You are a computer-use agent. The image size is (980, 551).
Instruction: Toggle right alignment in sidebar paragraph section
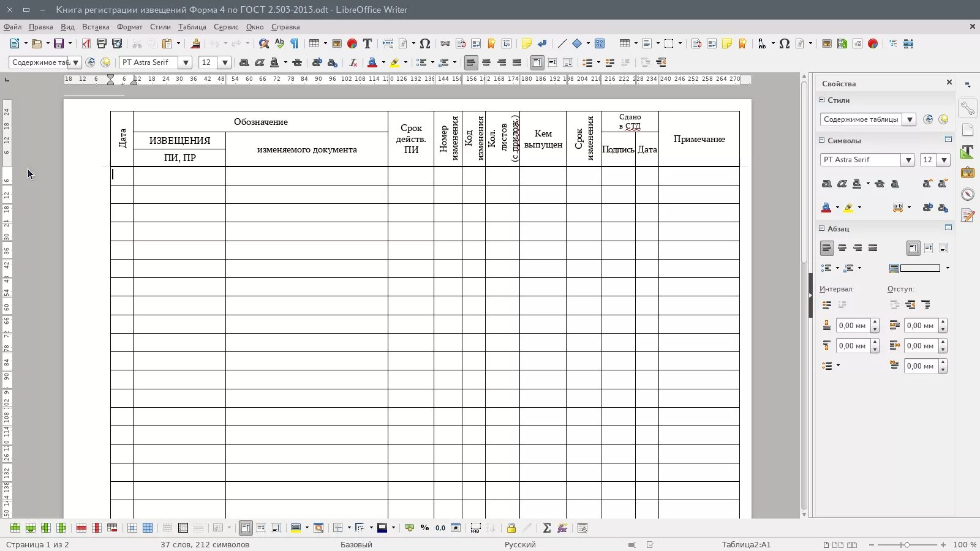[858, 248]
